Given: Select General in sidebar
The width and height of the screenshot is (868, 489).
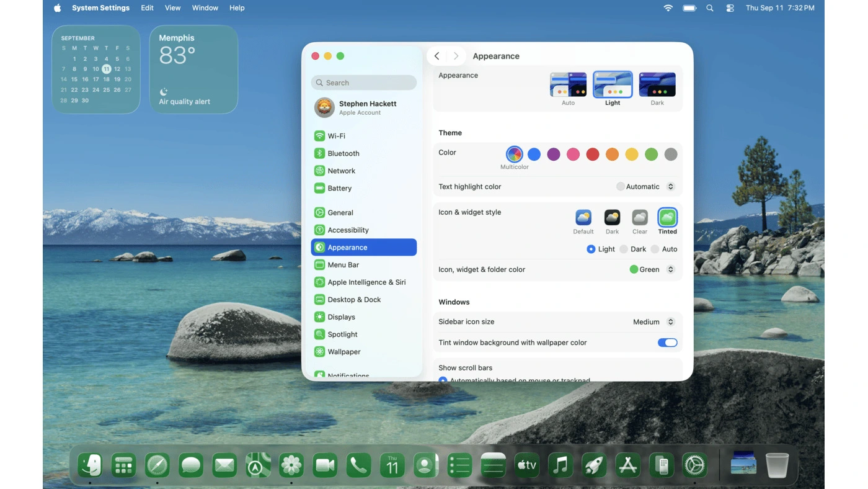Looking at the screenshot, I should click(364, 212).
